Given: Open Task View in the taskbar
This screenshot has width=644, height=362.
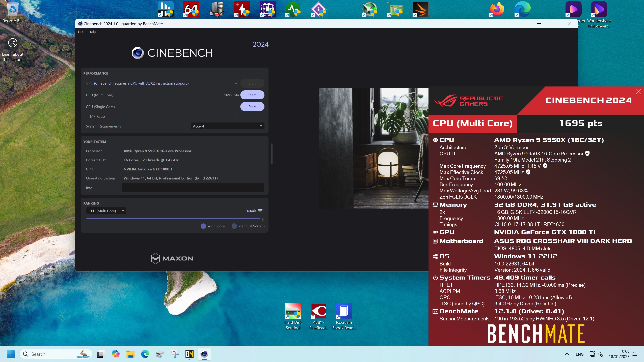Looking at the screenshot, I should (100, 354).
